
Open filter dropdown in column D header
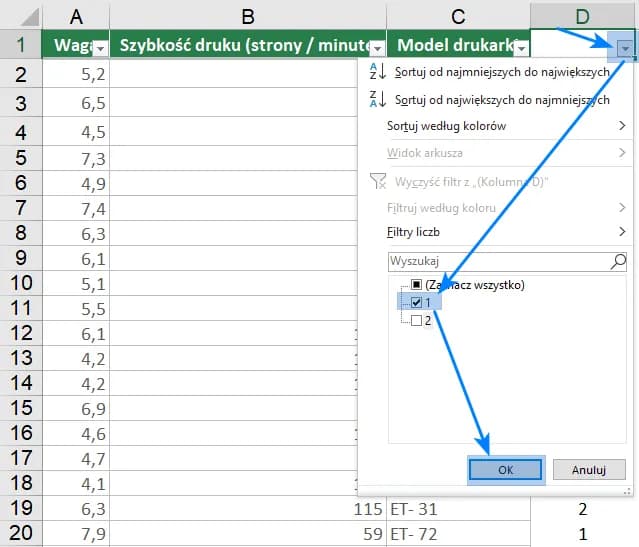pos(625,47)
